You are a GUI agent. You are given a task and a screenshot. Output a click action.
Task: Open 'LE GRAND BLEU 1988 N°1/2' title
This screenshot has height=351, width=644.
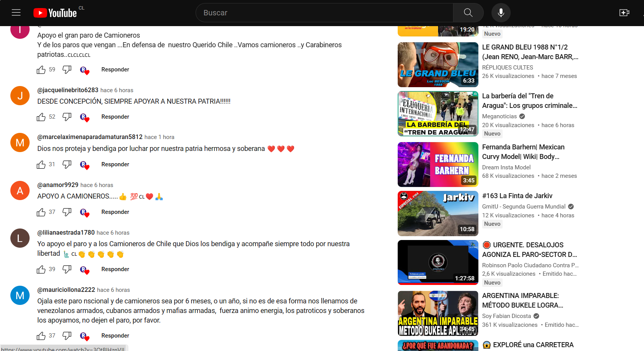(530, 52)
